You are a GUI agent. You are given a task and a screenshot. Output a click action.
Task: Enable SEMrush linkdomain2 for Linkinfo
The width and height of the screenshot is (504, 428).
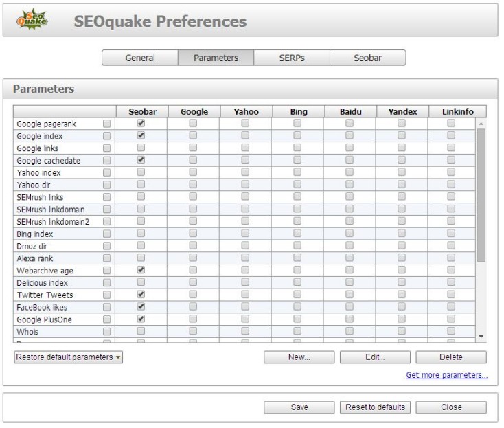[451, 221]
